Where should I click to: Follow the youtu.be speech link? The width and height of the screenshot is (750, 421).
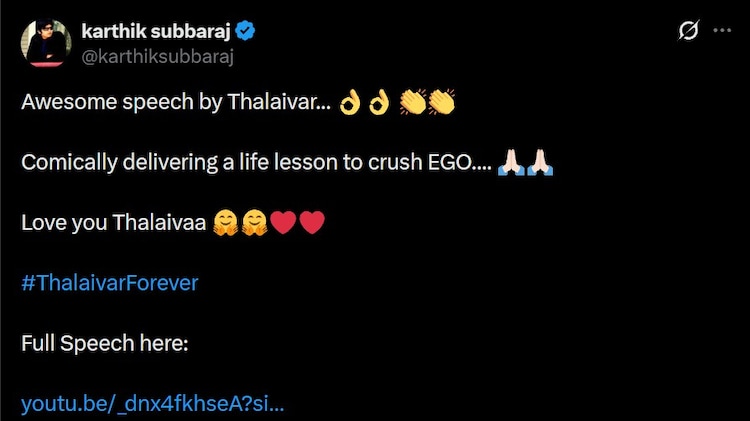153,404
